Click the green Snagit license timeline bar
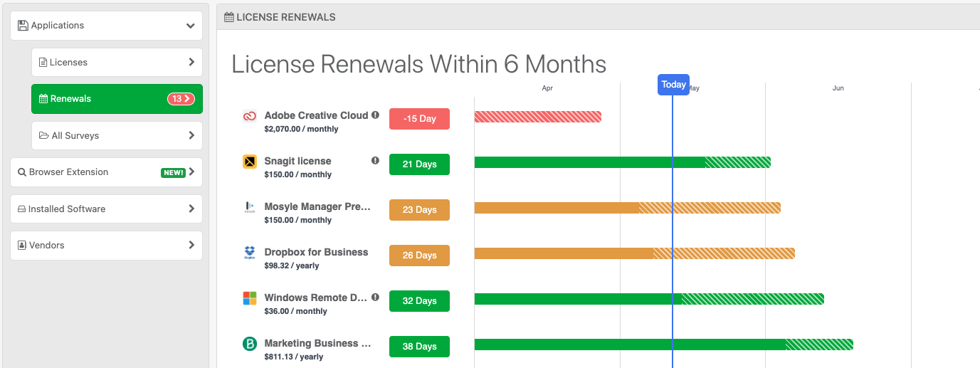Image resolution: width=980 pixels, height=368 pixels. (623, 162)
